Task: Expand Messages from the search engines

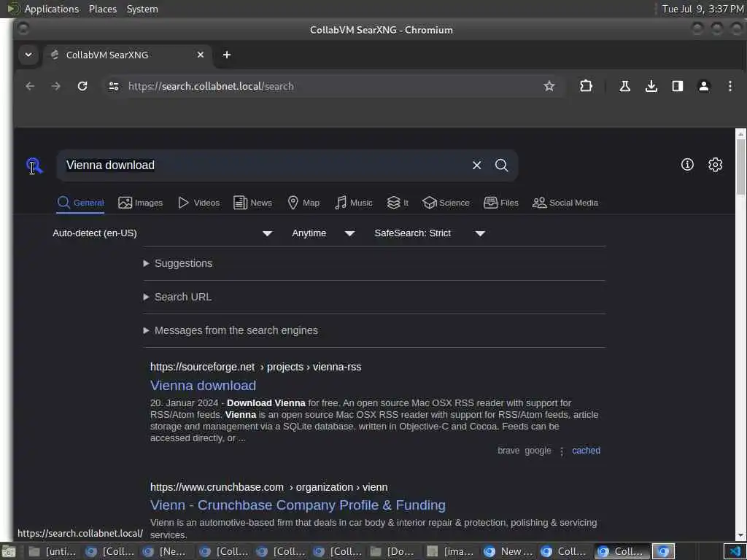Action: pyautogui.click(x=231, y=330)
